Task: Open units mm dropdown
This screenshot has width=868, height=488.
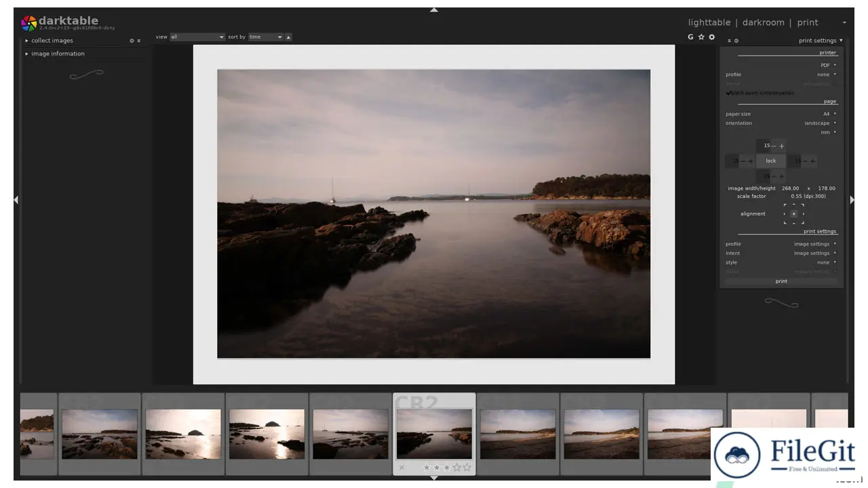Action: [x=781, y=132]
